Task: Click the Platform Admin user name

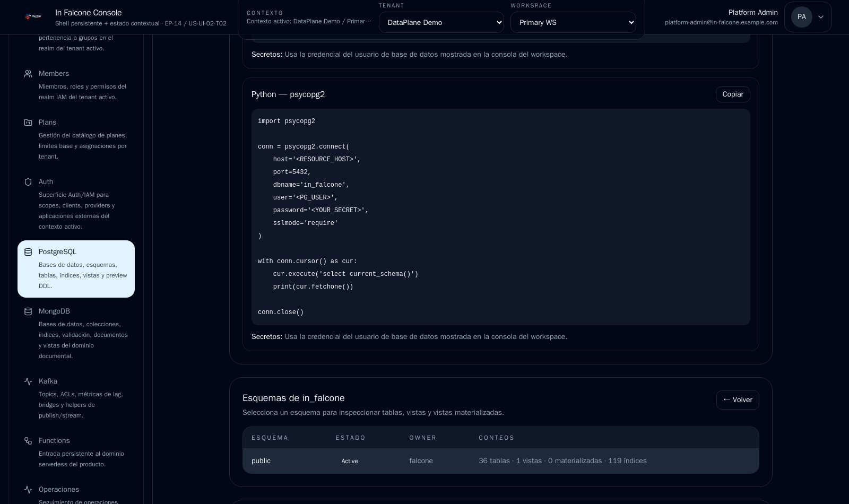Action: point(753,13)
